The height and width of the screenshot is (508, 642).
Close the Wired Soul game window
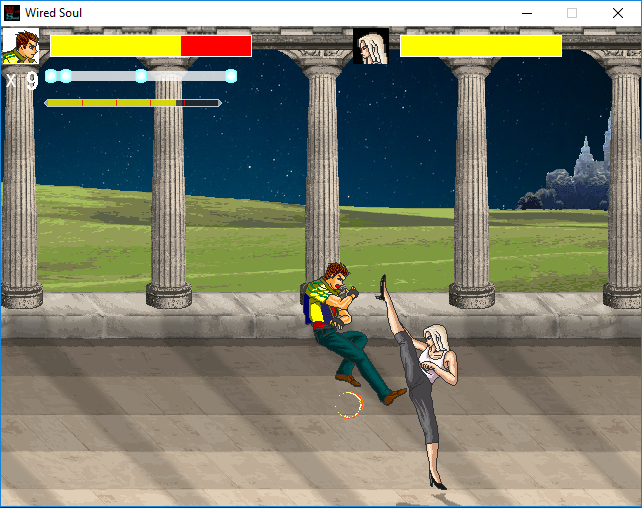[618, 13]
